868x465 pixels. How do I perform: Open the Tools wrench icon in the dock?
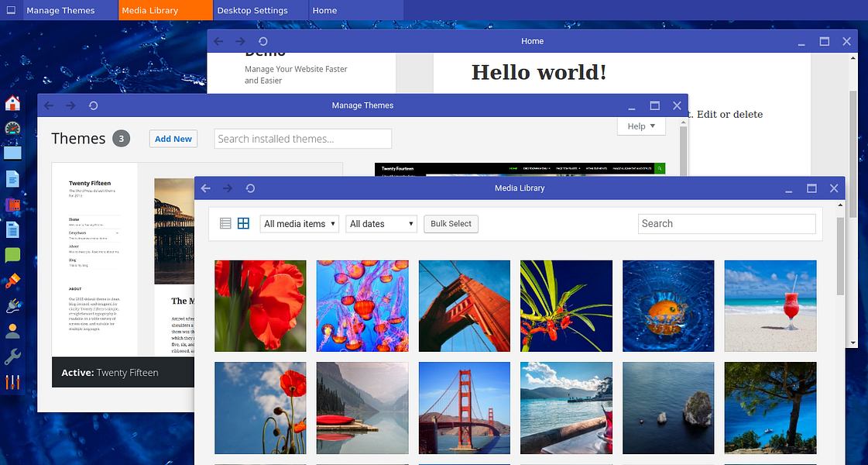tap(12, 357)
